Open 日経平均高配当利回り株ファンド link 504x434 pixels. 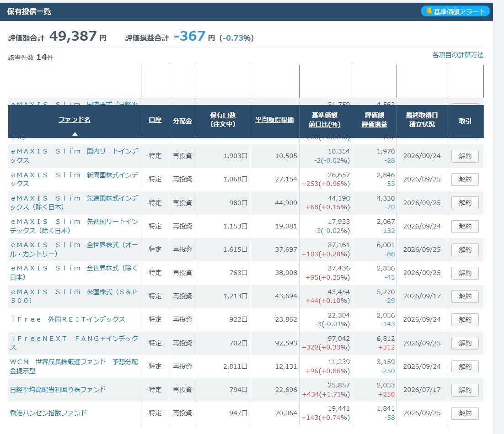(x=58, y=390)
